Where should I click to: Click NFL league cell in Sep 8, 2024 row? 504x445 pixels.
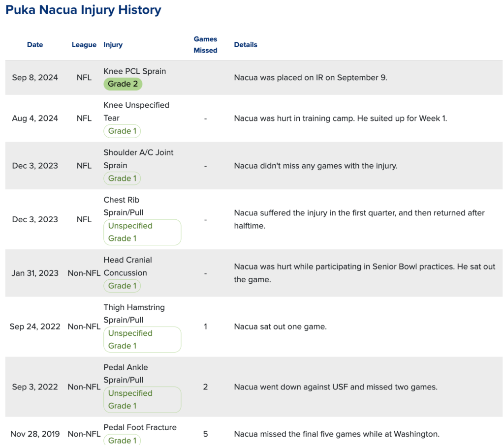click(84, 78)
